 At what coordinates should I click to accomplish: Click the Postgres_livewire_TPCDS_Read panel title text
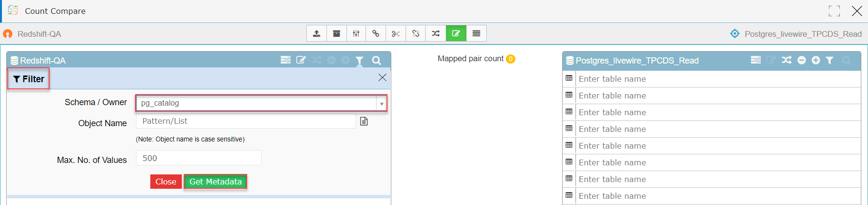[637, 61]
